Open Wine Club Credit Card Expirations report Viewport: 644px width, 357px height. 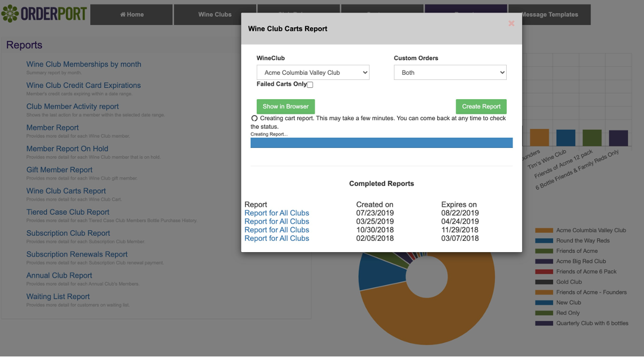click(x=83, y=86)
